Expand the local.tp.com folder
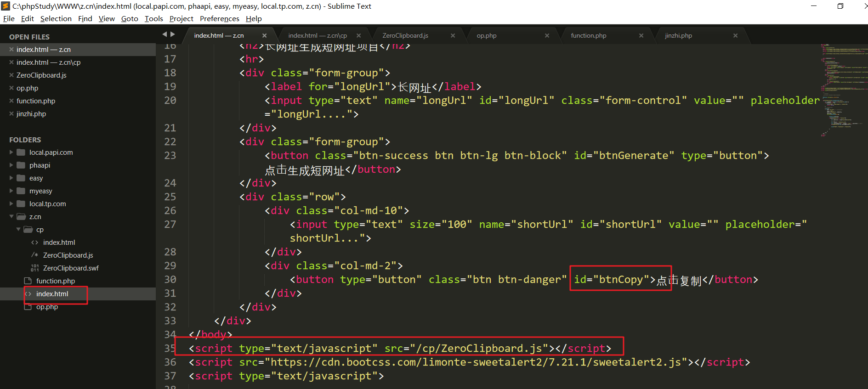 pos(11,203)
